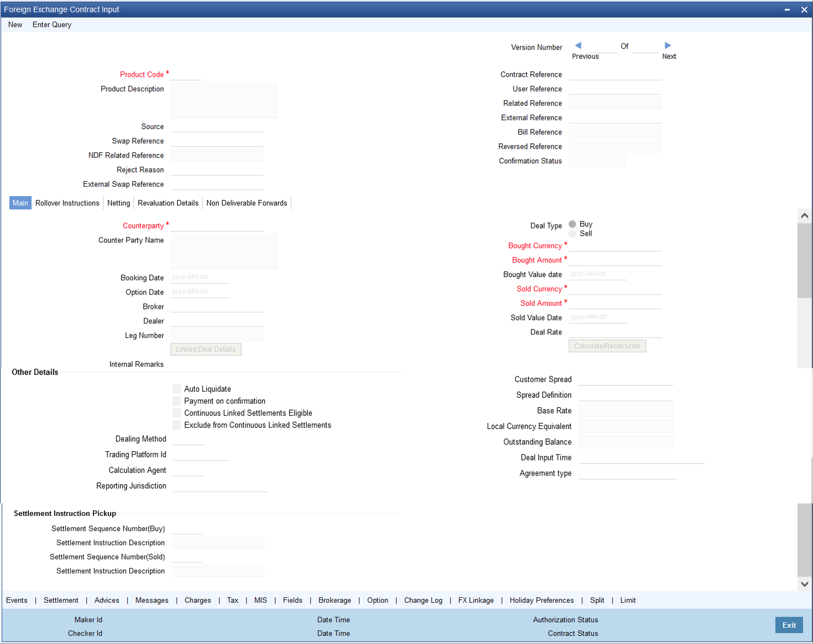Screen dimensions: 813x644
Task: Open the Settlement link at bottom
Action: pos(61,600)
